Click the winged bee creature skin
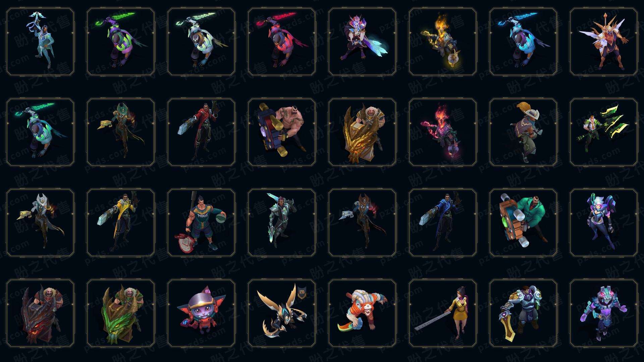The image size is (644, 362). pos(281,313)
